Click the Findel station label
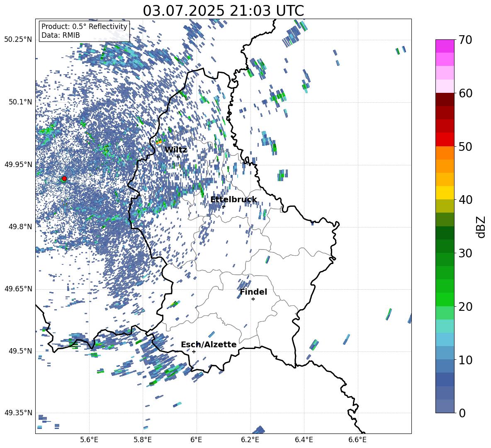Image resolution: width=491 pixels, height=448 pixels. pos(253,292)
